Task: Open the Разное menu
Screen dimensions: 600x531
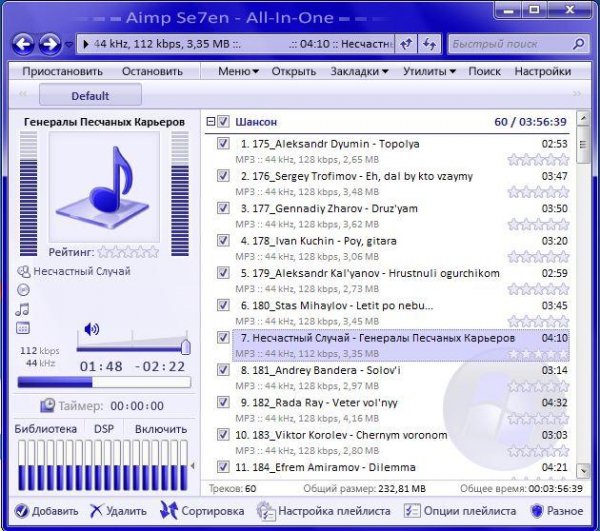Action: click(557, 511)
